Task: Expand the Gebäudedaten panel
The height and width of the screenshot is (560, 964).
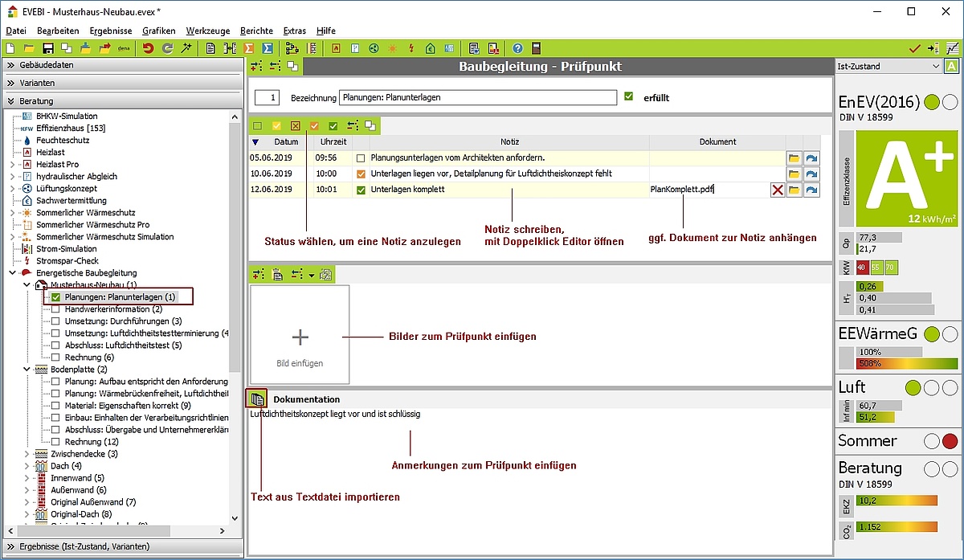Action: pyautogui.click(x=121, y=64)
